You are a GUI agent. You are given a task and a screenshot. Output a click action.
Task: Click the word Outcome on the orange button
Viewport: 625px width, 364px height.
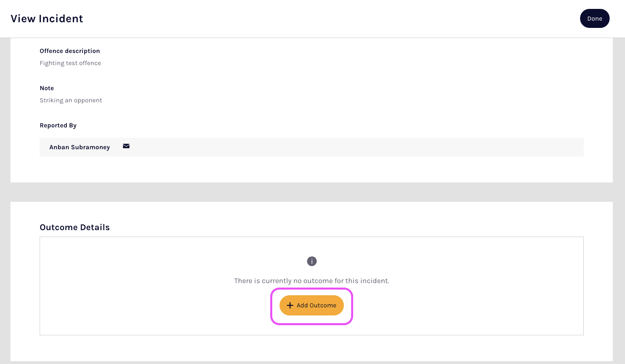coord(322,305)
